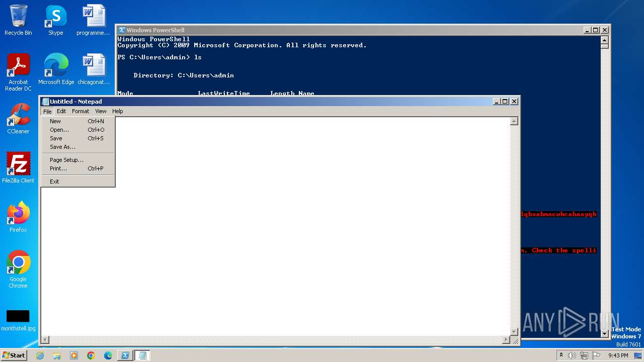Click 'Directory: C:\Users\admin' text in PowerShell
644x362 pixels.
pyautogui.click(x=184, y=75)
